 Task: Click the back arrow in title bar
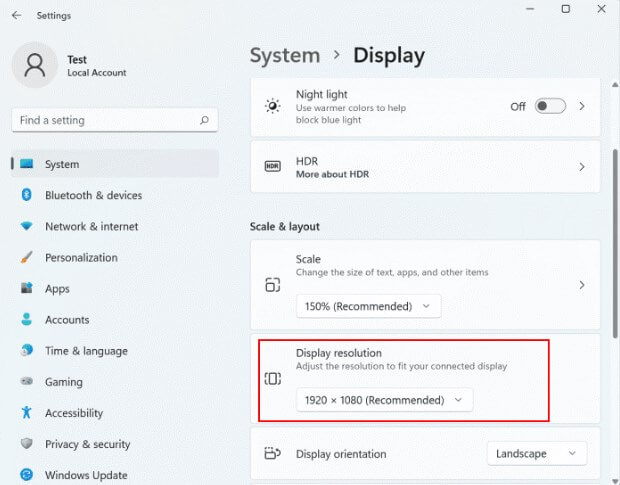16,16
